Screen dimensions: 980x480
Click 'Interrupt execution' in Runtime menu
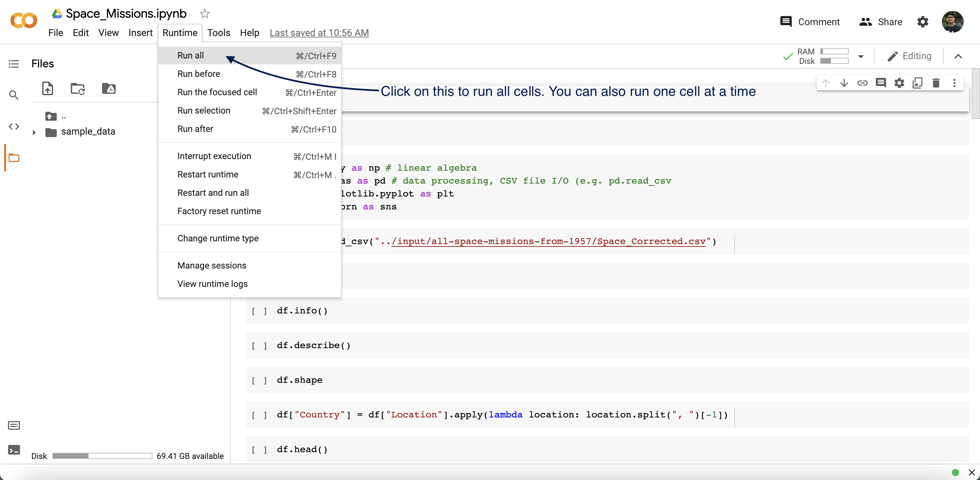pos(214,156)
